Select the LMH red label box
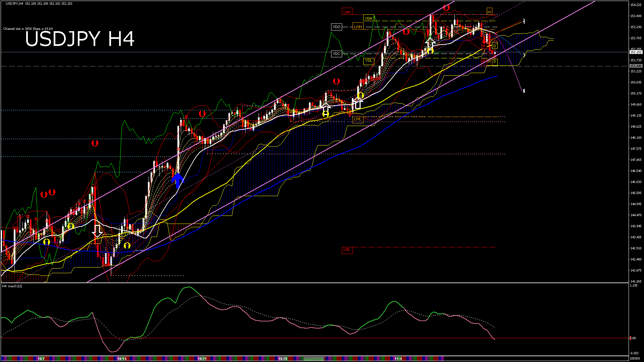Viewport: 644px width, 362px height. tap(347, 12)
